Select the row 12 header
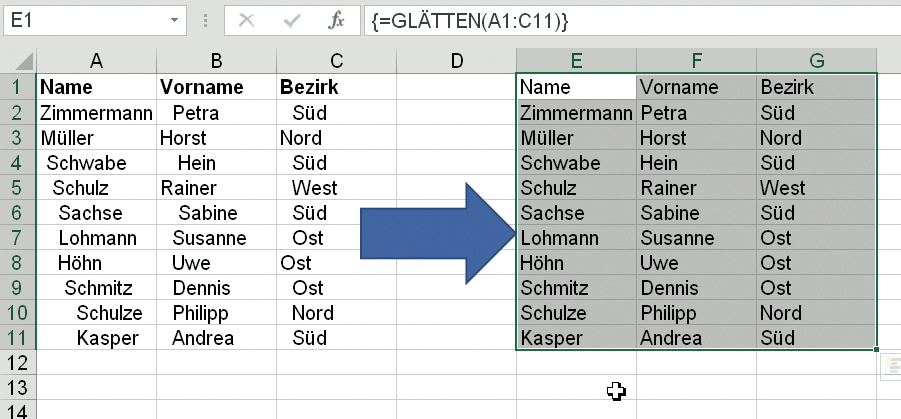The height and width of the screenshot is (419, 901). pyautogui.click(x=17, y=363)
